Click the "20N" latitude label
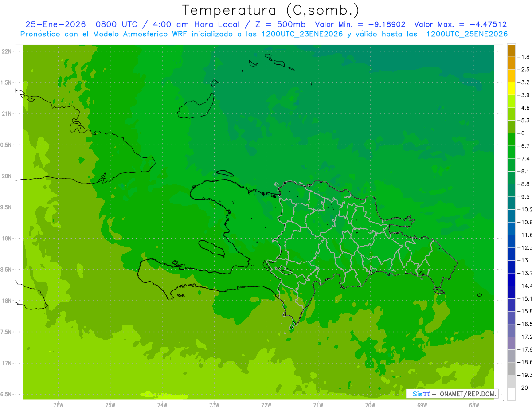The image size is (532, 411). [x=7, y=176]
